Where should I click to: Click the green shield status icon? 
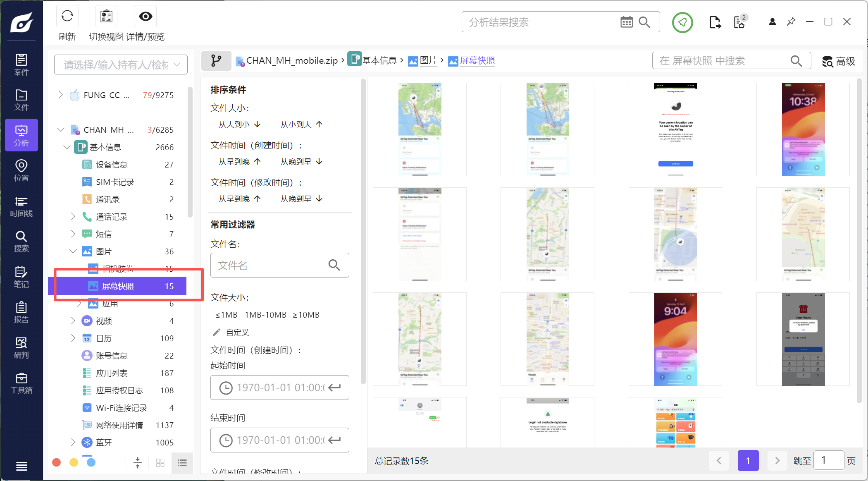coord(682,22)
